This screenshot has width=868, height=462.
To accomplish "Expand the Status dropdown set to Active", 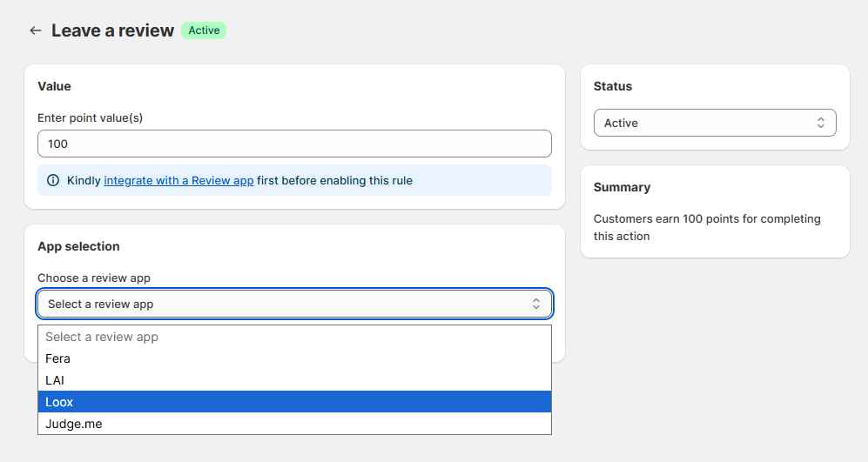I will click(714, 123).
